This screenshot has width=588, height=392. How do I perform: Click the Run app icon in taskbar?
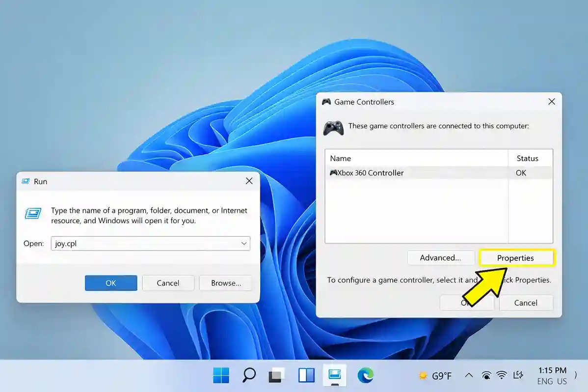pos(335,376)
